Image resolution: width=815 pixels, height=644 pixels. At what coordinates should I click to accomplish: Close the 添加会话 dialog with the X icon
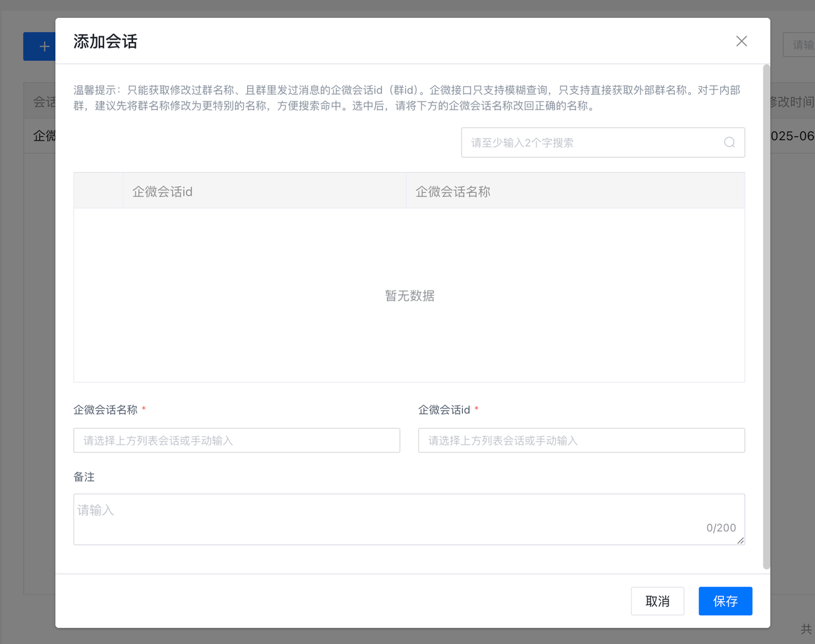click(741, 41)
